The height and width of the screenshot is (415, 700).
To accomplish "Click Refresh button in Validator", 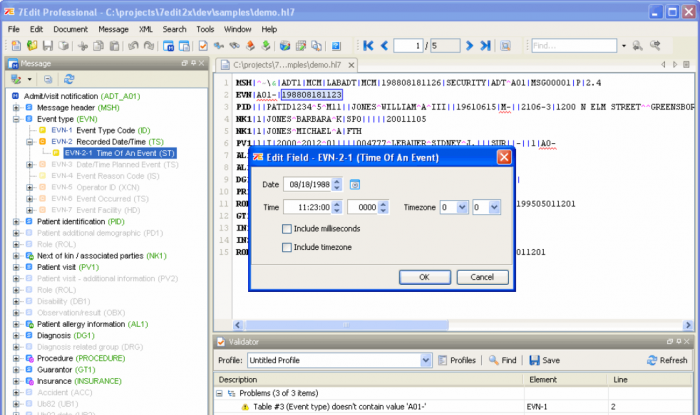I will click(x=667, y=360).
